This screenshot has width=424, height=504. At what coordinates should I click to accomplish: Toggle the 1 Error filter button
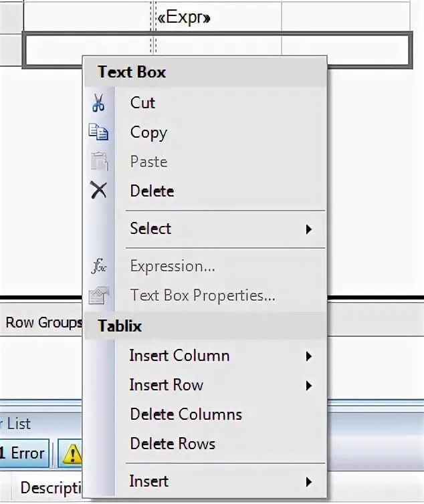click(x=25, y=454)
